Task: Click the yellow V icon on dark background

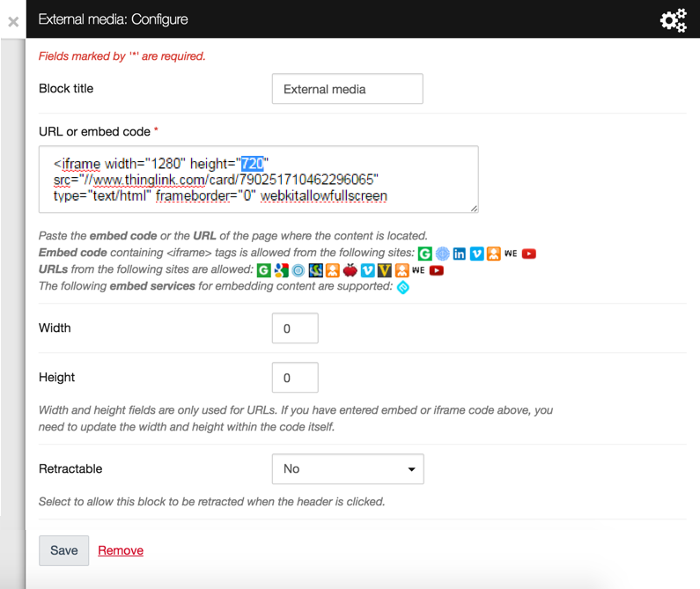Action: (x=384, y=270)
